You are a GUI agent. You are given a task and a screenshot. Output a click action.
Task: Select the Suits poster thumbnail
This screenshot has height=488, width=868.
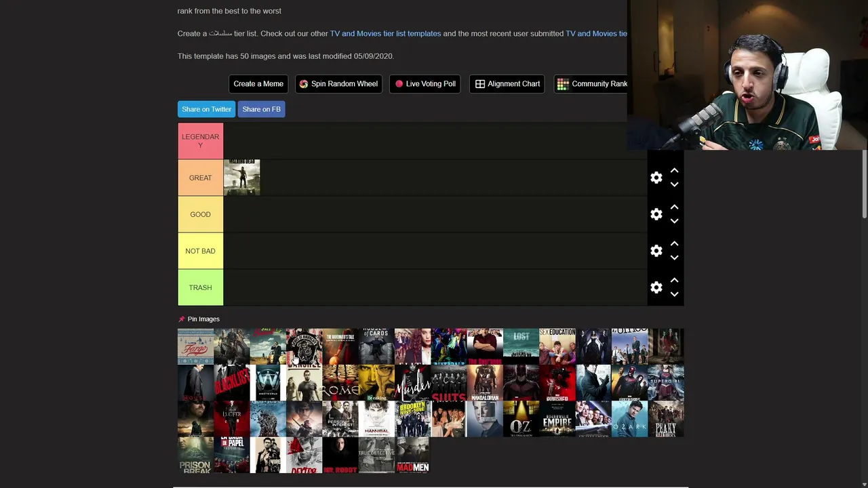click(449, 383)
